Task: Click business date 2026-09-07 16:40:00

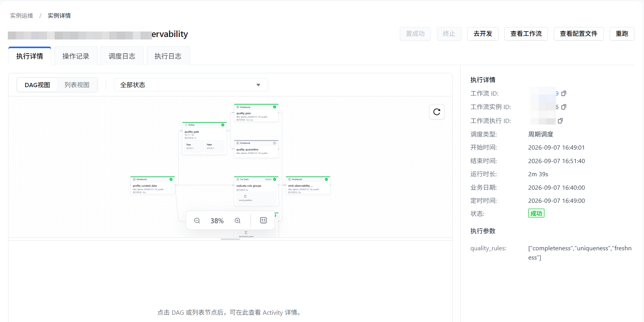Action: [556, 188]
